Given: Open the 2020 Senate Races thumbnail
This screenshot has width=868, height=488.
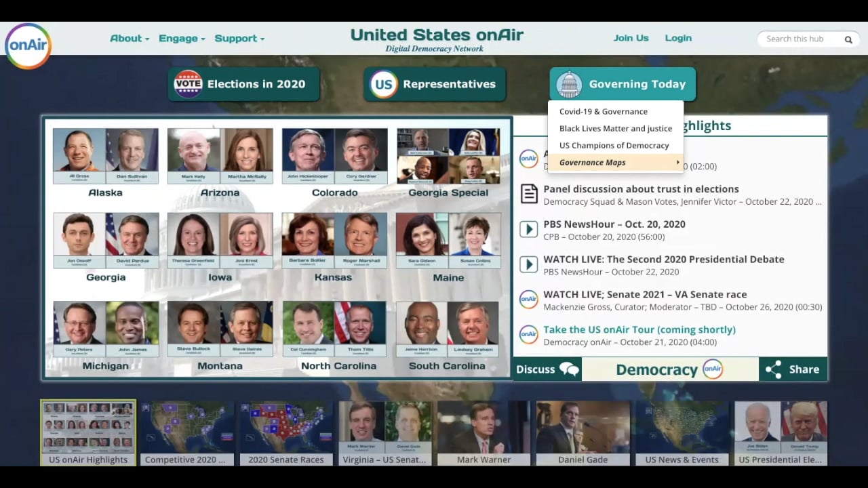Looking at the screenshot, I should tap(285, 433).
